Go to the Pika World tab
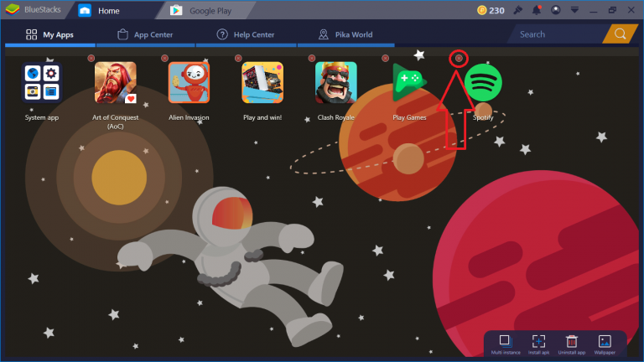 (x=345, y=34)
